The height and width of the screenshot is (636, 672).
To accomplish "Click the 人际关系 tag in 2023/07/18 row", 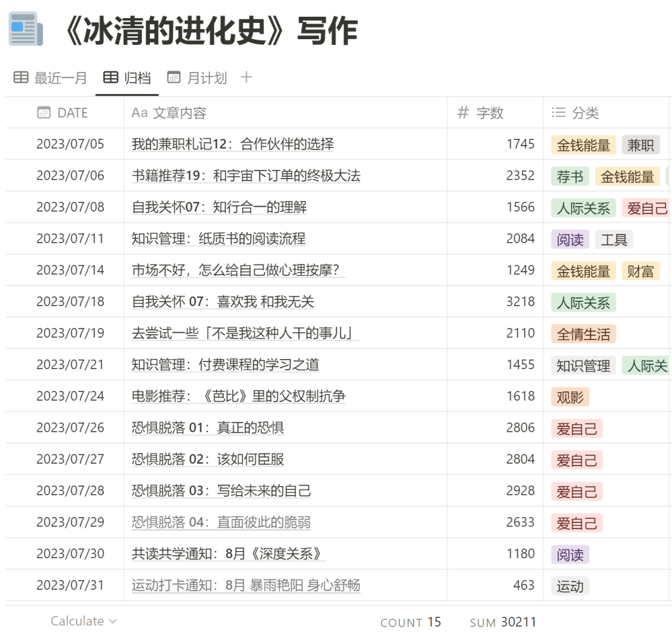I will [583, 302].
